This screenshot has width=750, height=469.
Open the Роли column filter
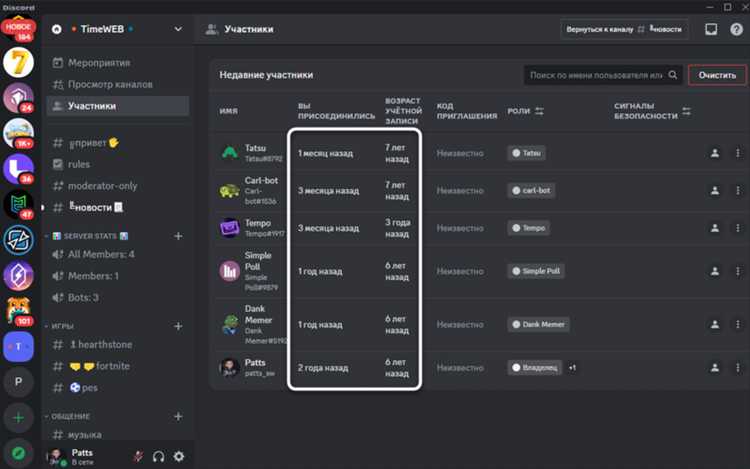point(539,111)
